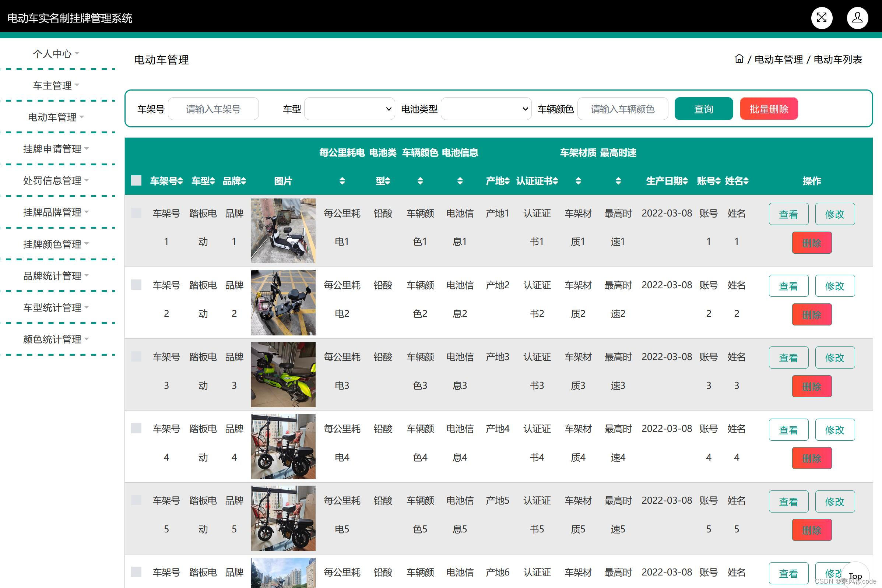Open the user profile icon
The width and height of the screenshot is (882, 588).
(857, 18)
